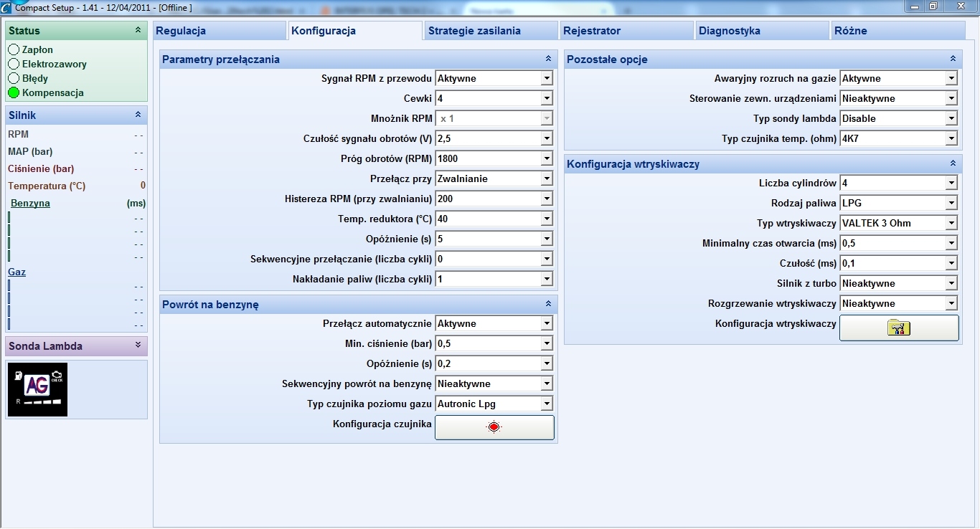Open the Typ wtryskiwaczy dropdown
This screenshot has height=529, width=980.
951,223
